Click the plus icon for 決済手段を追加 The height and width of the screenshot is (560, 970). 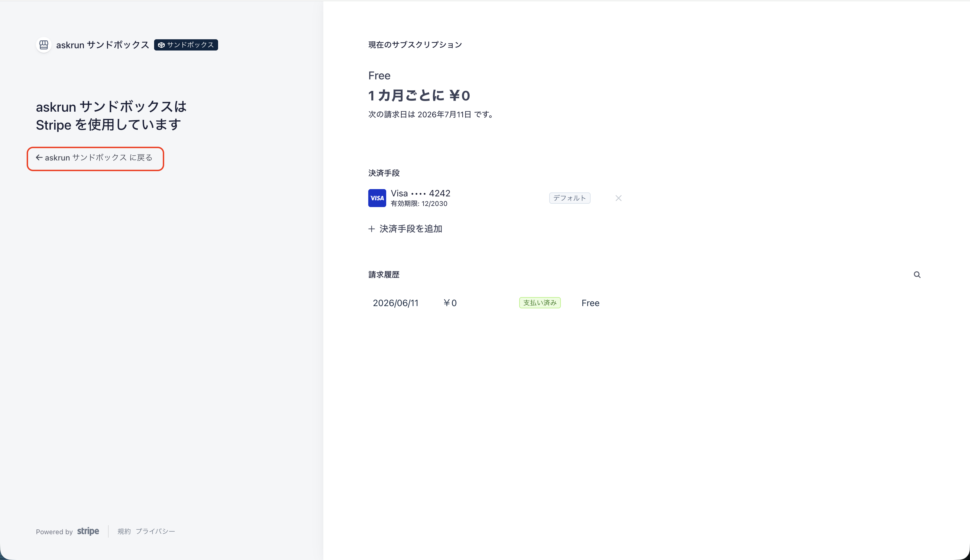pyautogui.click(x=371, y=229)
